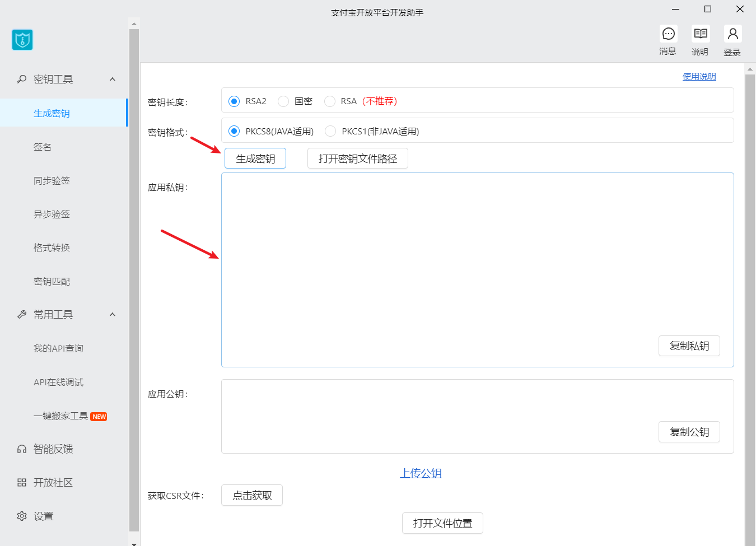The image size is (756, 546).
Task: Collapse the 密钥工具 section chevron
Action: click(x=113, y=80)
